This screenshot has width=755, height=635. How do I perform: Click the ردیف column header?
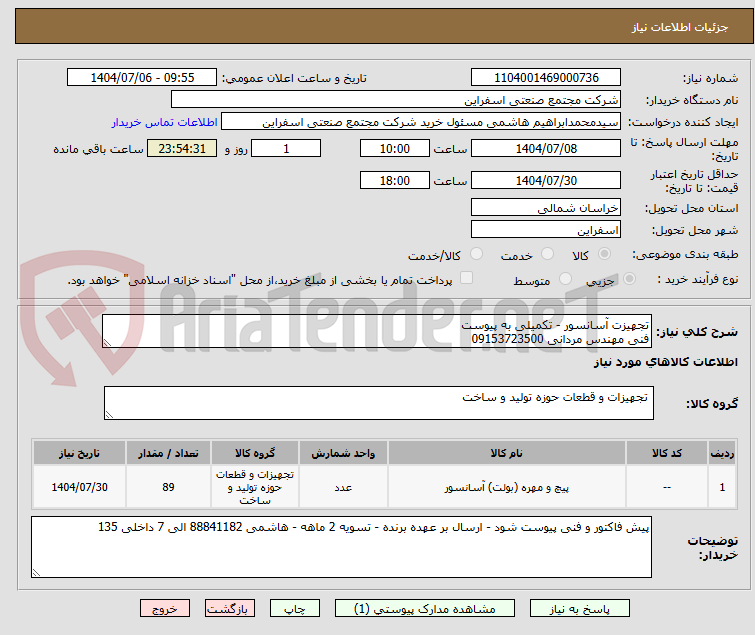click(x=722, y=453)
